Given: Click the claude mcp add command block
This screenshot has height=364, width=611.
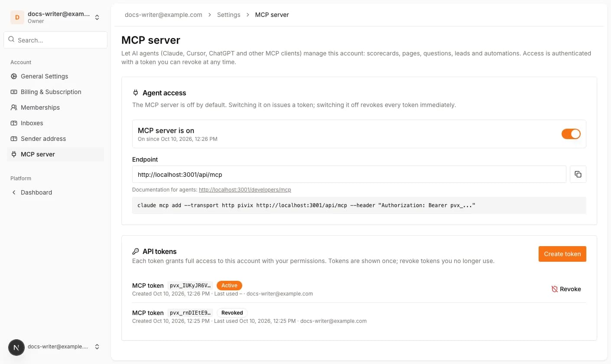Looking at the screenshot, I should 359,205.
